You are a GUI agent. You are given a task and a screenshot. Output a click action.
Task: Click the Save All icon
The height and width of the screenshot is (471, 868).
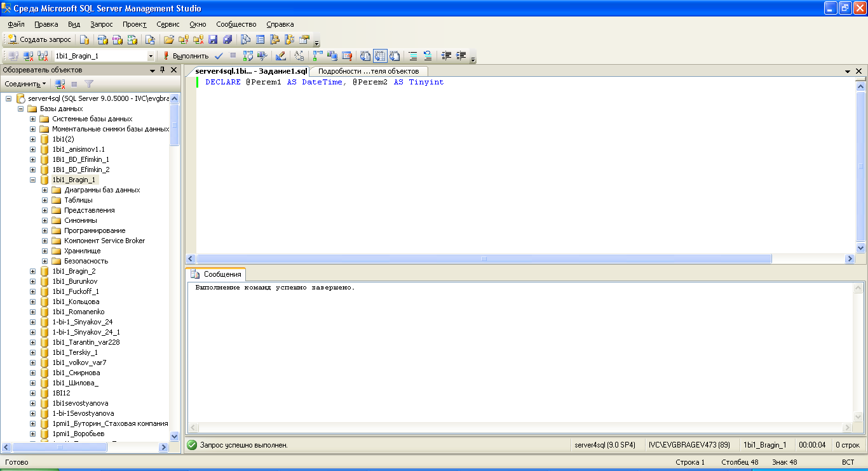coord(227,39)
